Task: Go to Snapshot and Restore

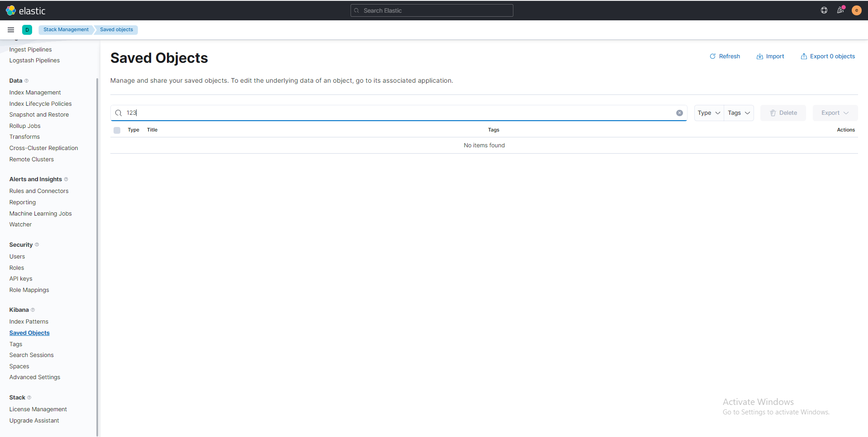Action: [39, 114]
